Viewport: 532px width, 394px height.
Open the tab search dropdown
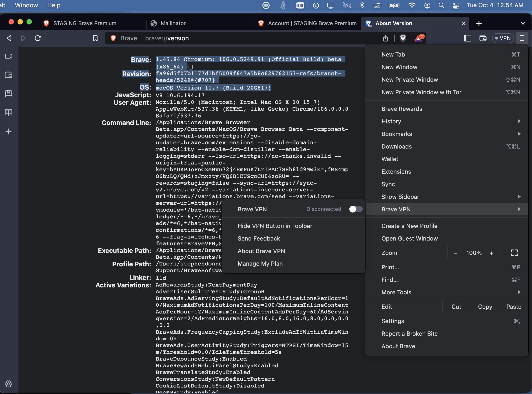click(x=523, y=23)
